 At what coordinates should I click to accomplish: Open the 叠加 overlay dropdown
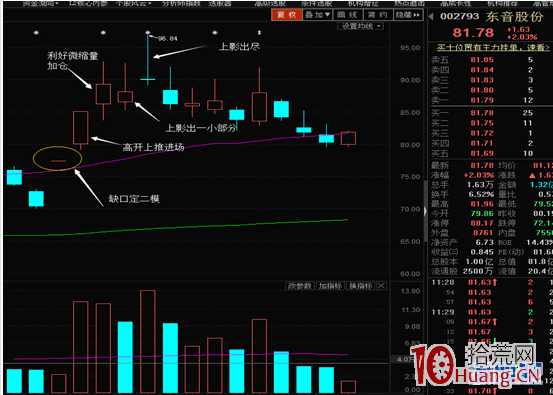[317, 15]
